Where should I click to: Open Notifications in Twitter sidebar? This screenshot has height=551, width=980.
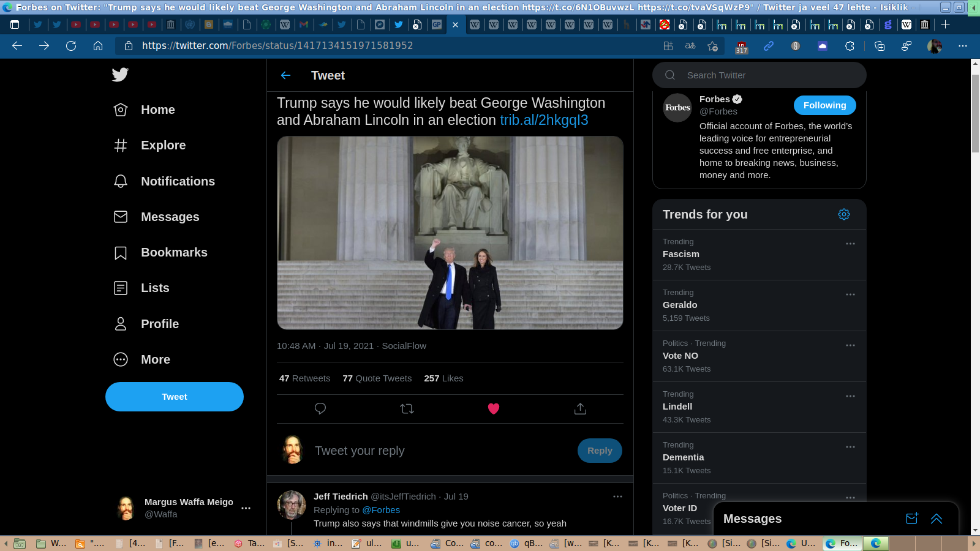(165, 181)
